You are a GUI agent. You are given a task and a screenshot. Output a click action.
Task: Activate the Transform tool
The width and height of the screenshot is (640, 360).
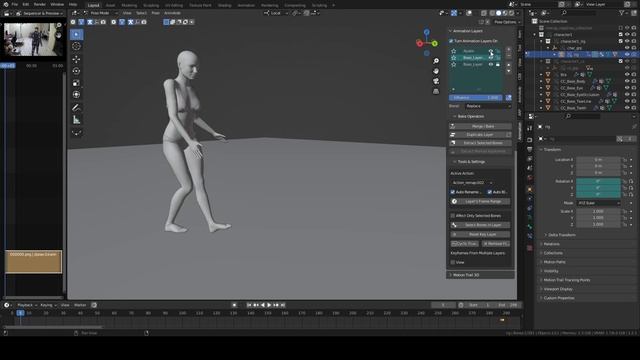[76, 95]
